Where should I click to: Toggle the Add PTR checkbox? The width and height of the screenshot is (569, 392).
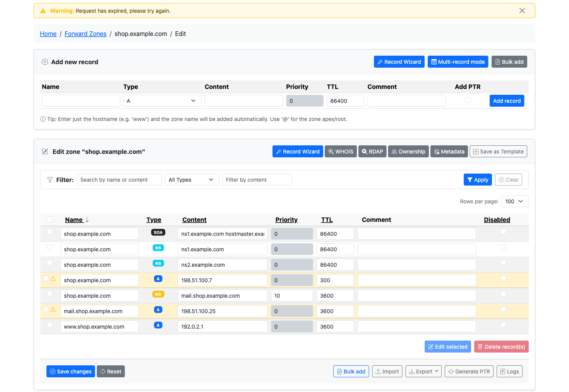pyautogui.click(x=468, y=100)
